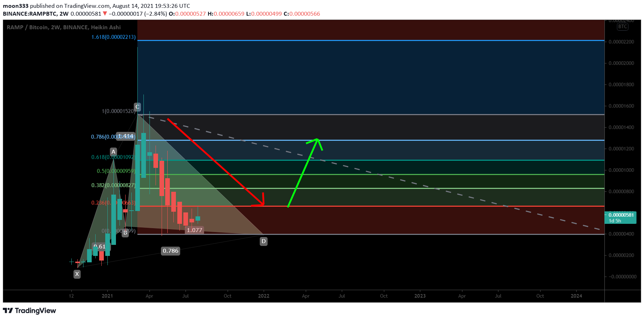Click the 0.00001400 price axis label
Screen dimensions: 644x319
pyautogui.click(x=621, y=127)
